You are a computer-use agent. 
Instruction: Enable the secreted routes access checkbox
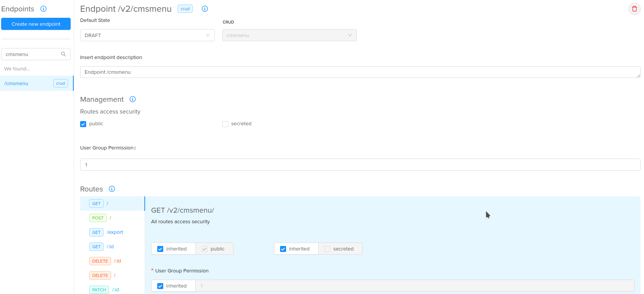coord(225,124)
